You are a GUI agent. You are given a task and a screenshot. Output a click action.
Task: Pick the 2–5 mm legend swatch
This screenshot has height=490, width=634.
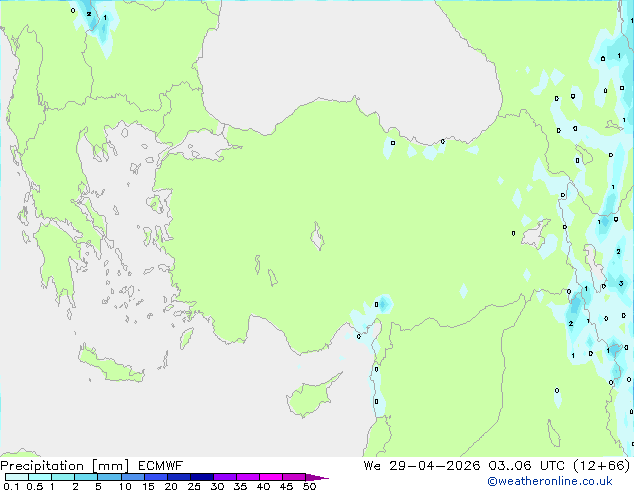tap(86, 477)
